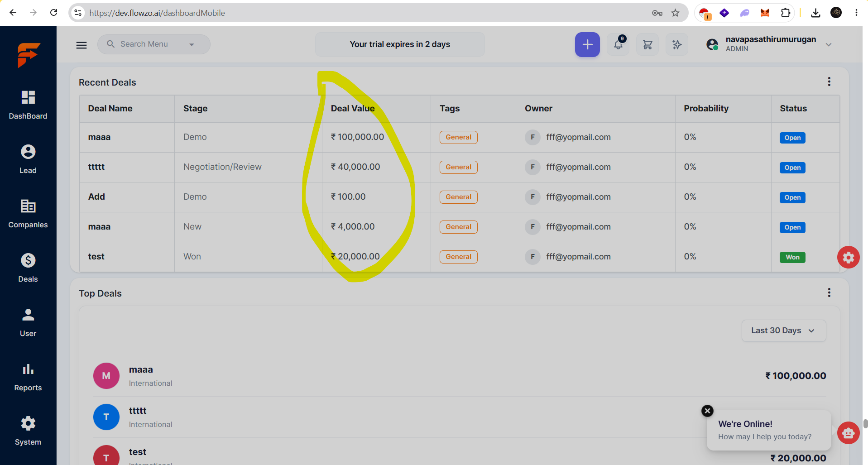This screenshot has height=465, width=868.
Task: Click into the Search Menu field
Action: tap(154, 44)
